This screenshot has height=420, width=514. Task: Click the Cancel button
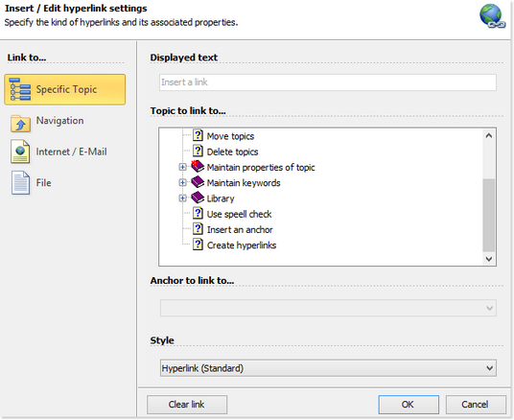[476, 405]
